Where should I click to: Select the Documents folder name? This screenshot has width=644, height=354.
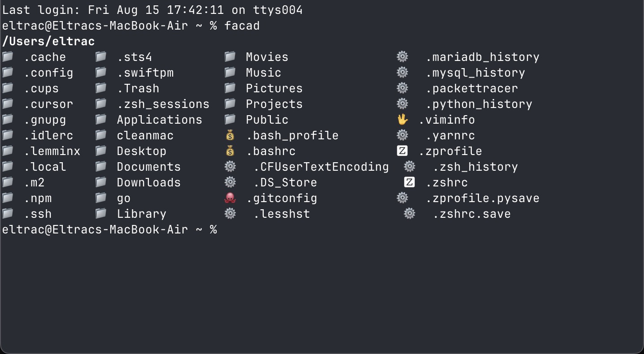click(149, 167)
